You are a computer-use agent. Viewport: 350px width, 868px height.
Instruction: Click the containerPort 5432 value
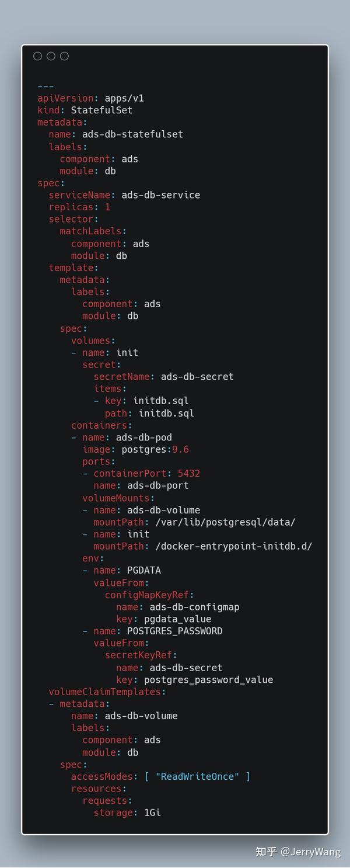[x=189, y=473]
